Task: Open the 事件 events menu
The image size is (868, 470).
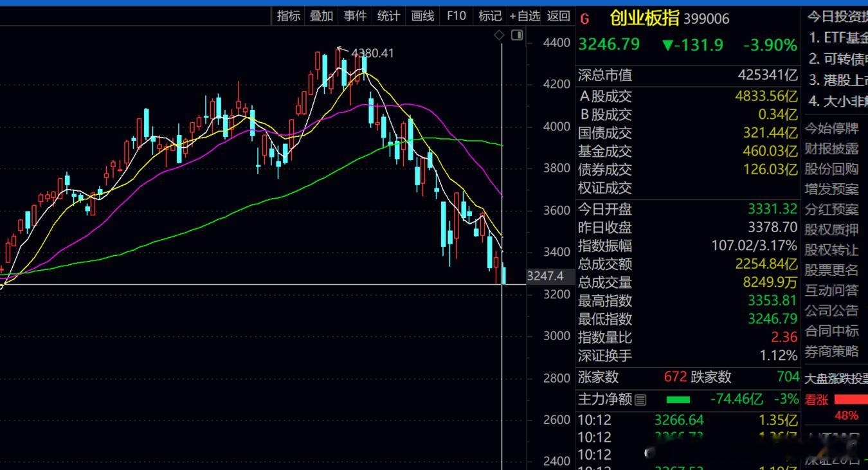Action: tap(355, 16)
